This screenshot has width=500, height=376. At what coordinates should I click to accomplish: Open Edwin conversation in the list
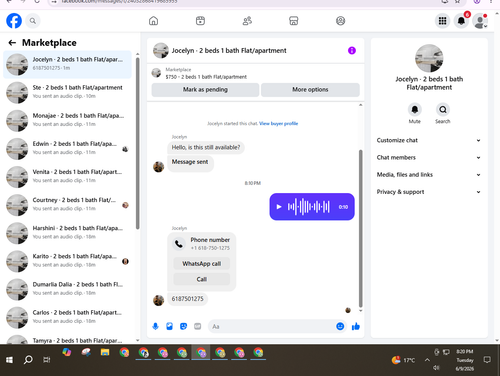pyautogui.click(x=67, y=149)
